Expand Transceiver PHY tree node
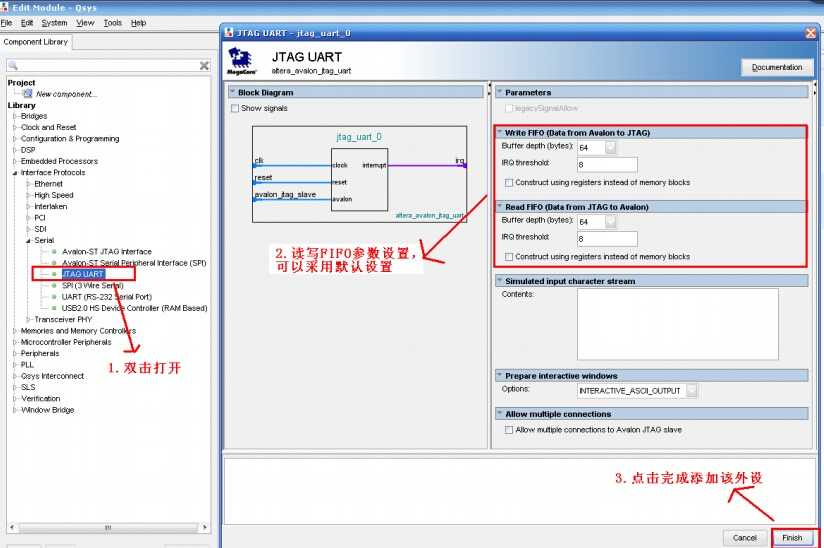The width and height of the screenshot is (824, 548). tap(28, 319)
